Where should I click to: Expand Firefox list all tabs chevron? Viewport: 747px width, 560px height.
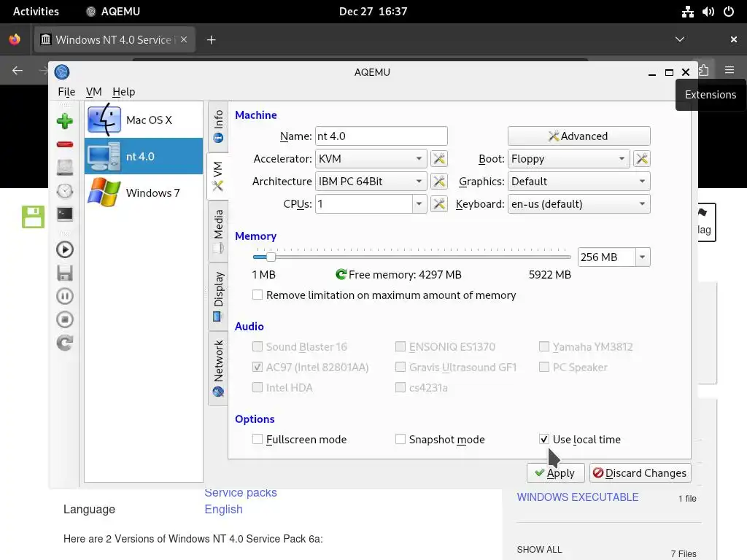click(x=680, y=39)
